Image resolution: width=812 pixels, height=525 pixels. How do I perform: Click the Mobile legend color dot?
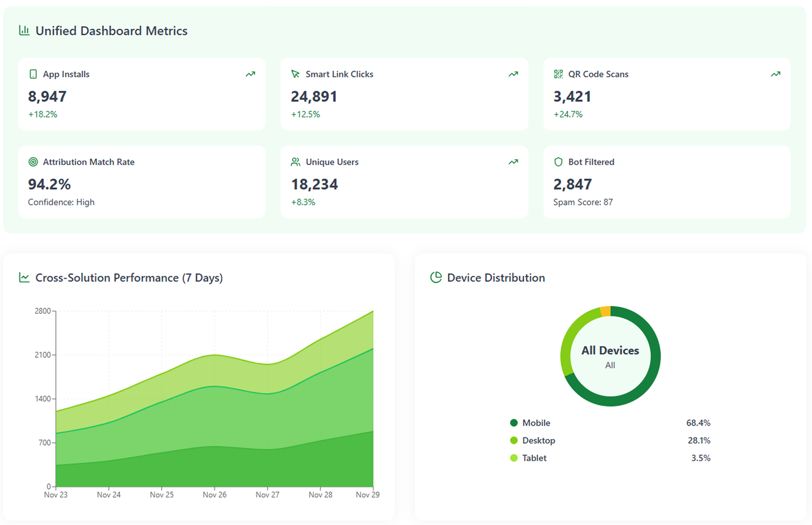pos(514,423)
